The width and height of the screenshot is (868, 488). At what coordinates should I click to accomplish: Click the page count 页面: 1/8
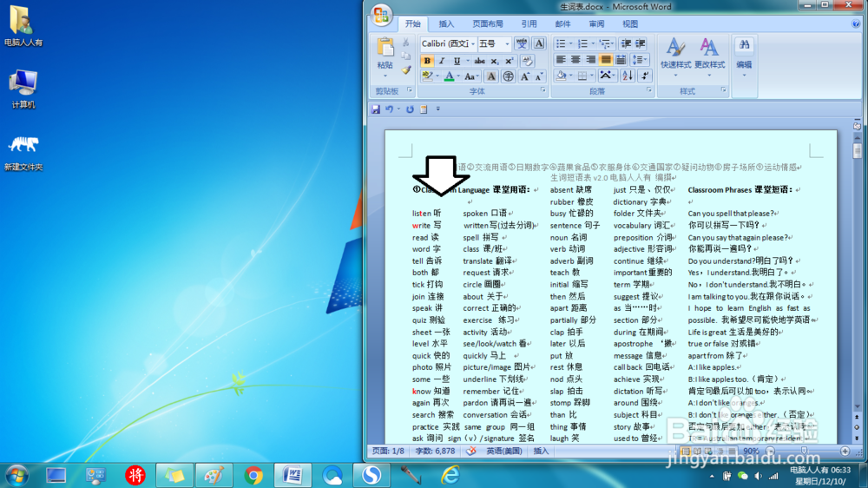(x=388, y=452)
